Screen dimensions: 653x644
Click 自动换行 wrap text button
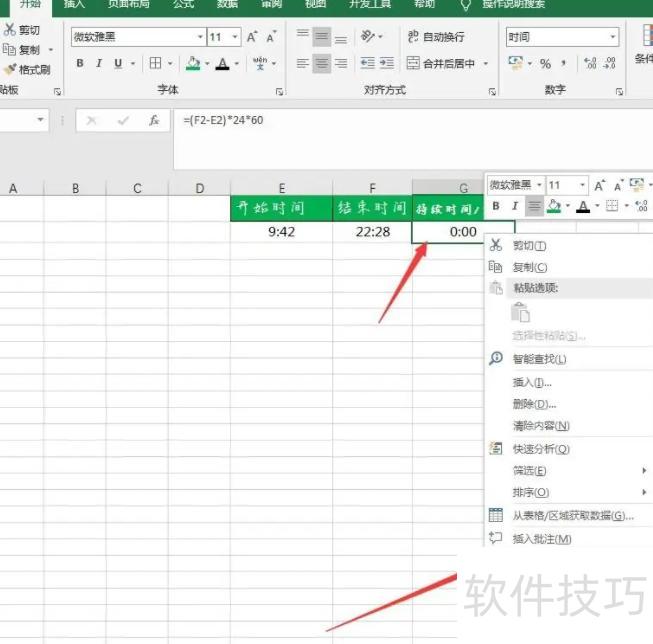[x=436, y=37]
